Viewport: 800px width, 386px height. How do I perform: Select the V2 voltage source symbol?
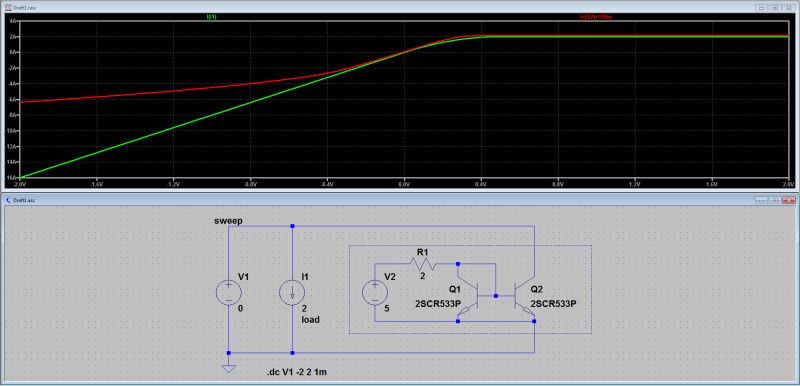pyautogui.click(x=375, y=293)
